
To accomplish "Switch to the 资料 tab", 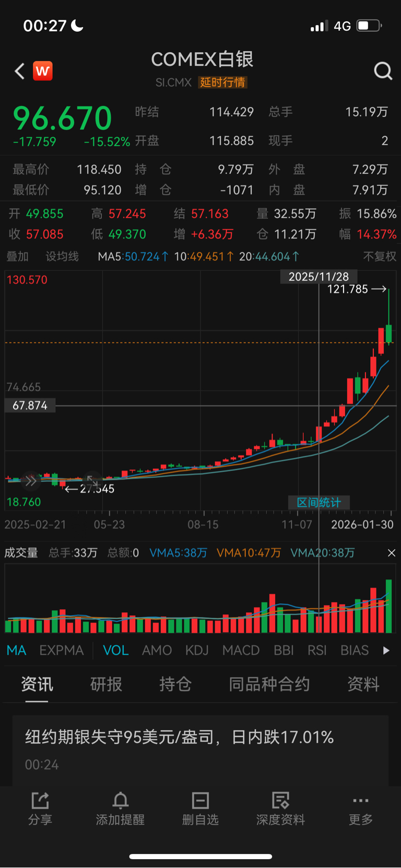I will 363,684.
